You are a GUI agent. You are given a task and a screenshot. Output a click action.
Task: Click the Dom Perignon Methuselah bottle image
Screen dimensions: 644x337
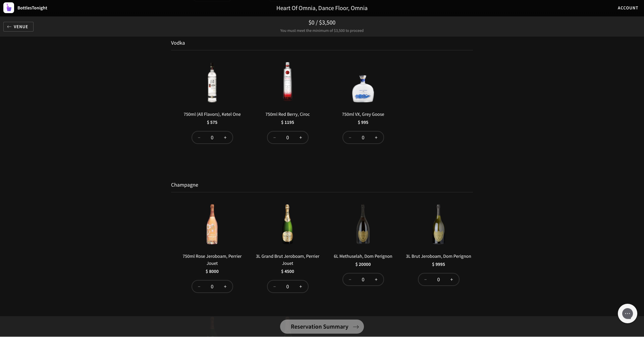[363, 224]
